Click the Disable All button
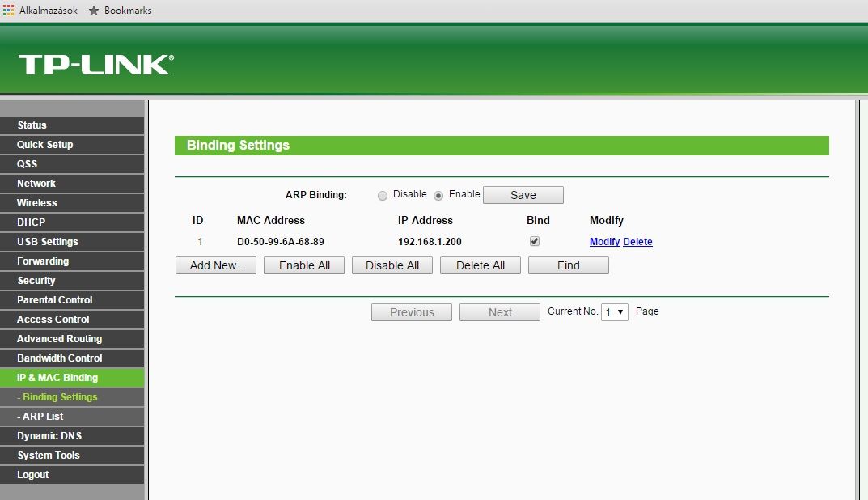This screenshot has width=868, height=500. coord(392,265)
